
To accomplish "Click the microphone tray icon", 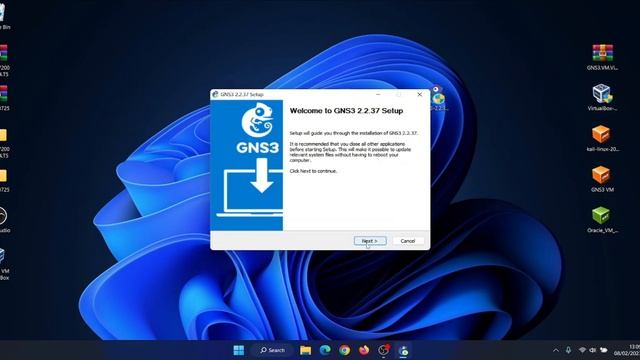I will (x=568, y=350).
